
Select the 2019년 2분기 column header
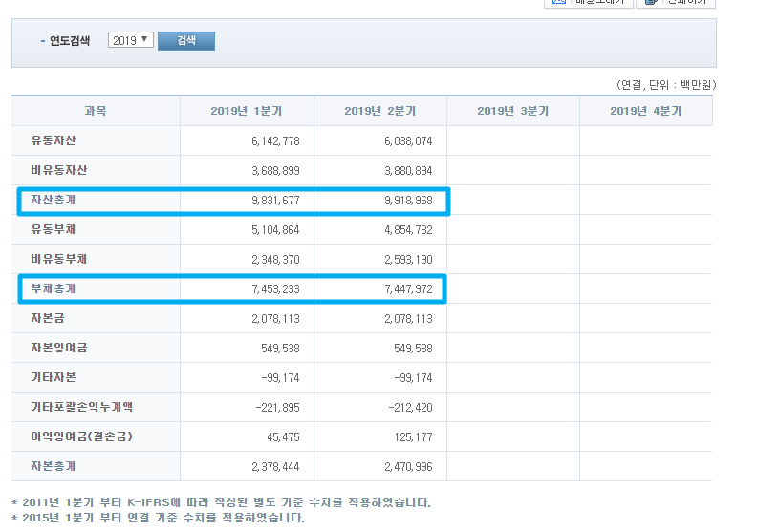pos(380,111)
